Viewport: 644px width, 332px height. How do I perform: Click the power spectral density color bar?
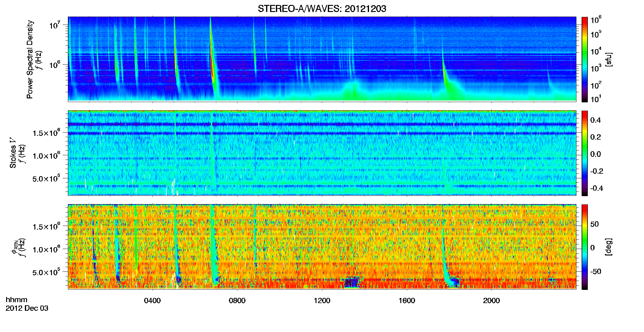(585, 59)
